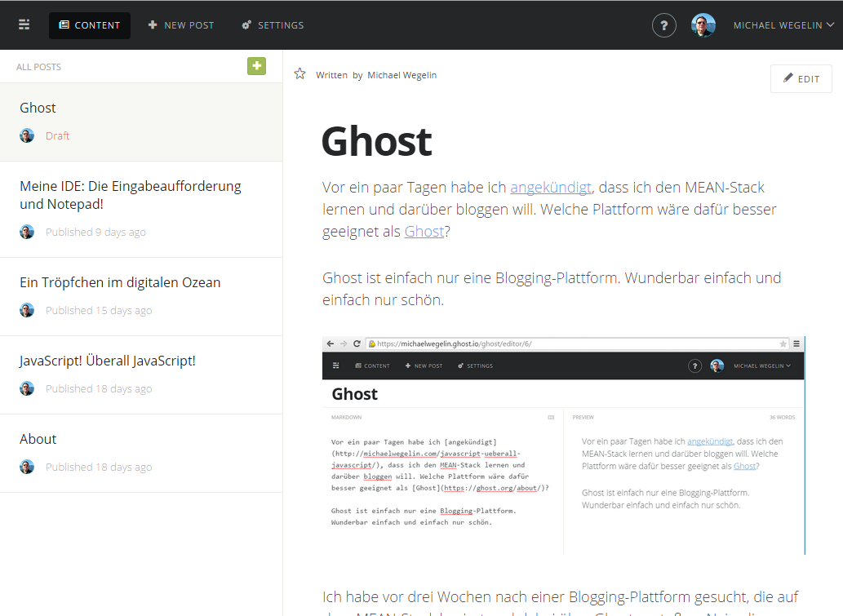Follow the Ghost link in first paragraph

pyautogui.click(x=424, y=231)
